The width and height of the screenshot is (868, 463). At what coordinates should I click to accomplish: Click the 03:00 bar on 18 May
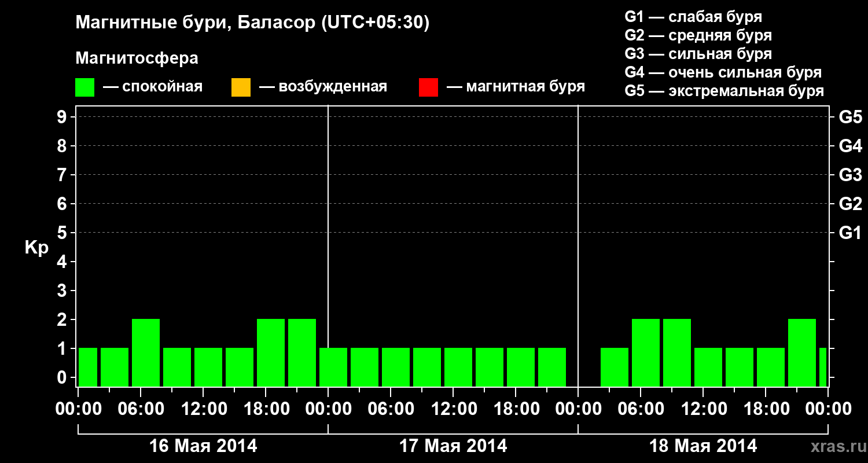615,367
